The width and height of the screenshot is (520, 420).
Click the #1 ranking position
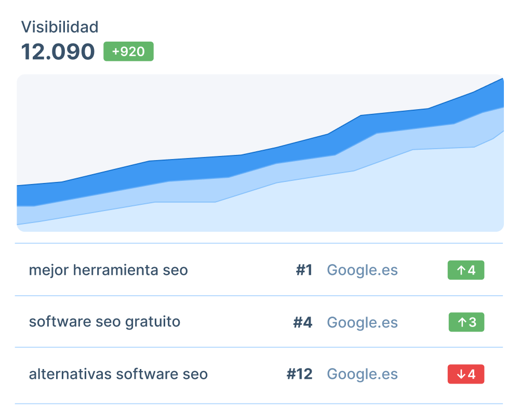click(304, 270)
